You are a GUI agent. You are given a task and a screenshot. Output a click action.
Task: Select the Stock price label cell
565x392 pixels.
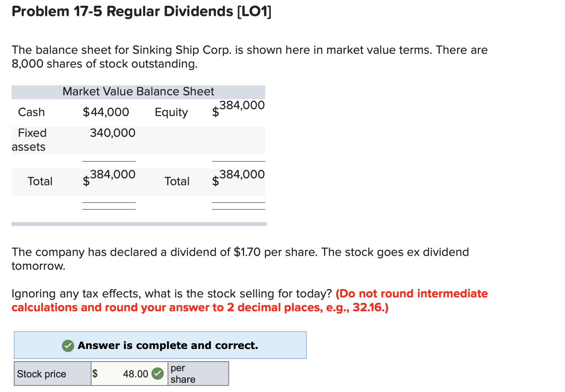(x=42, y=373)
